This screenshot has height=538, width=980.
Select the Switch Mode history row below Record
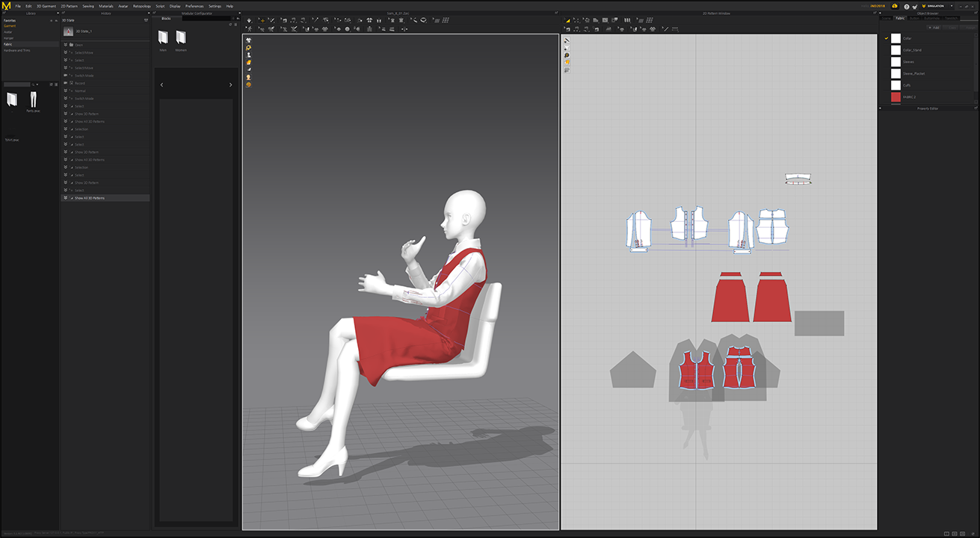point(105,98)
